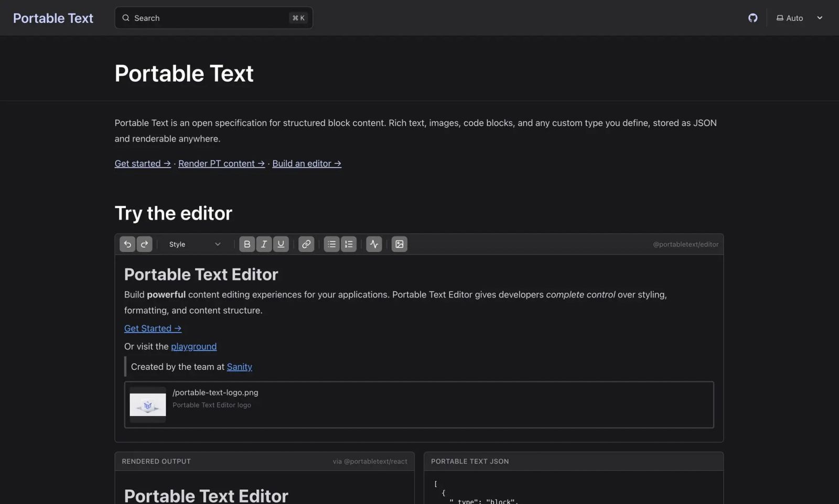Click the via @portabletext/react label
839x504 pixels.
coord(370,462)
